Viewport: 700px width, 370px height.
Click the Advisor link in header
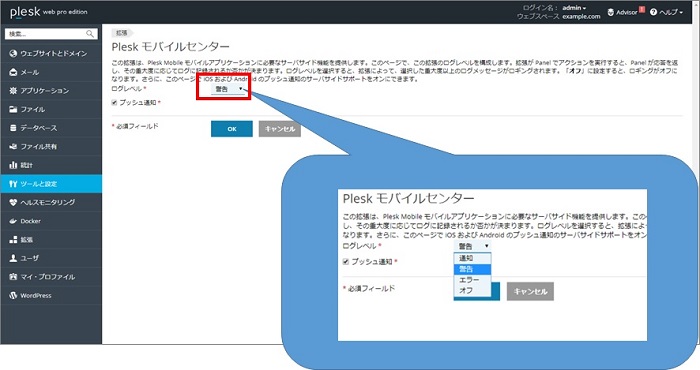(x=627, y=12)
